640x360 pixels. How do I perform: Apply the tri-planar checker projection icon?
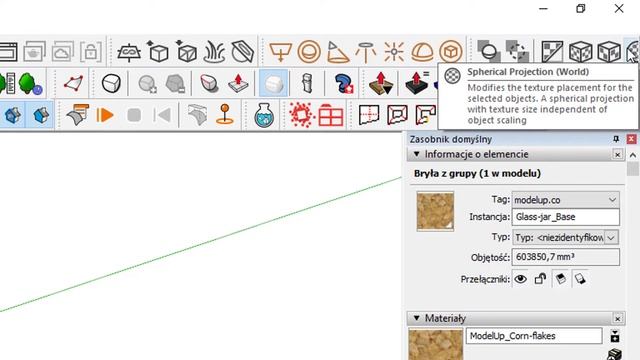coord(552,52)
